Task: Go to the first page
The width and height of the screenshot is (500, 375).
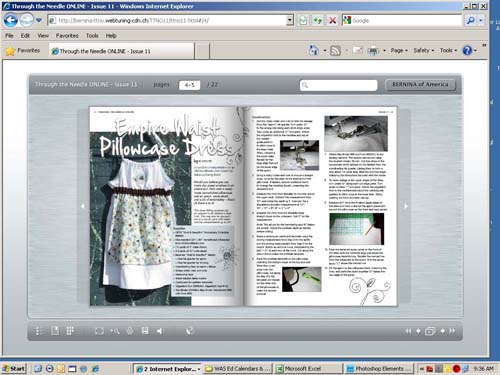Action: click(408, 331)
